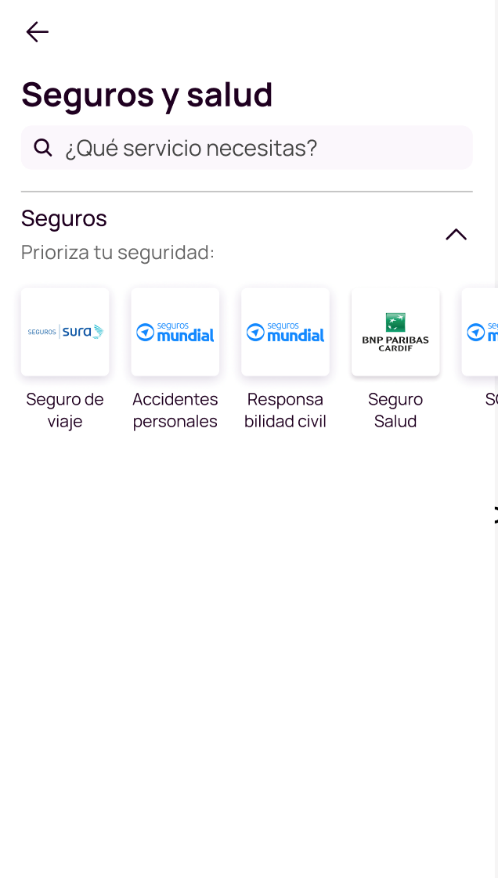Image resolution: width=498 pixels, height=878 pixels.
Task: Click the 'Accidentes personales' text label
Action: point(175,410)
